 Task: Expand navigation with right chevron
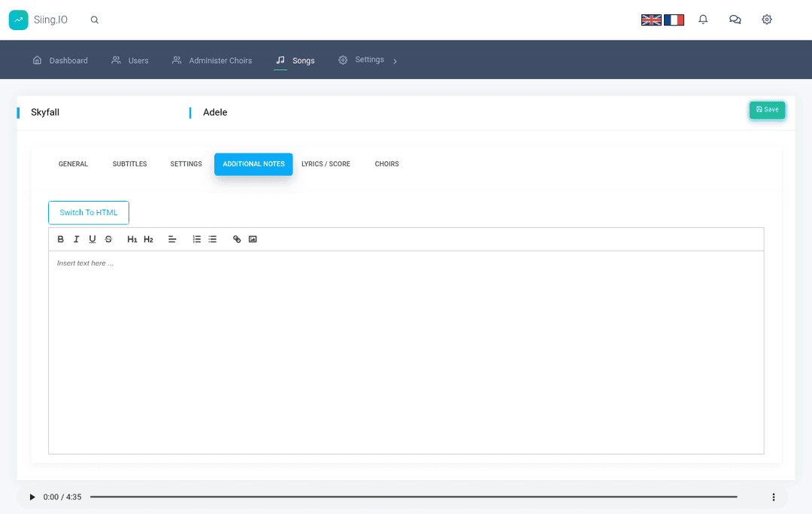(x=395, y=61)
